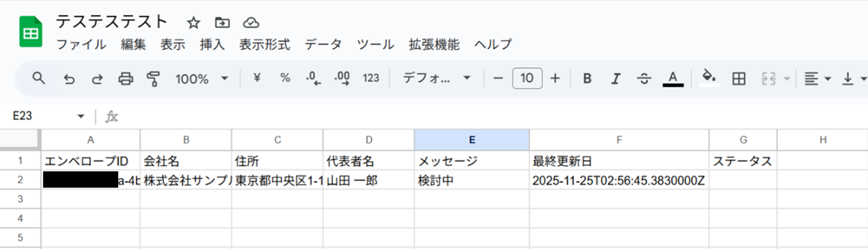Open the horizontal align dropdown

point(817,79)
